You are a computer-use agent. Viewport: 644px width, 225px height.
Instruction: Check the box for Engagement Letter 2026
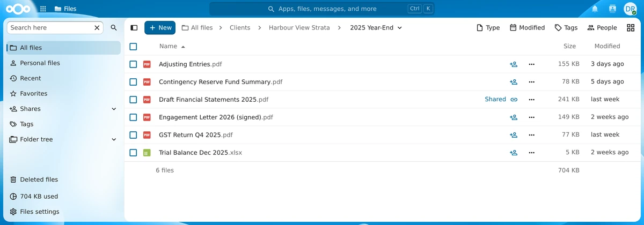[x=133, y=117]
